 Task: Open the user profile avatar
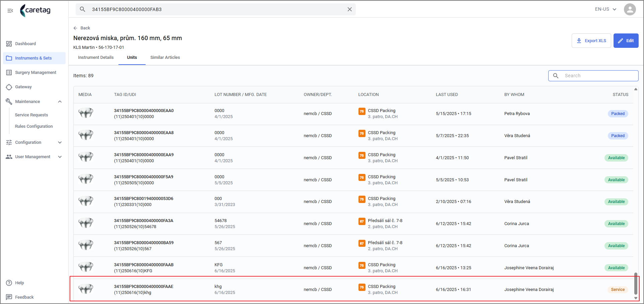[630, 9]
